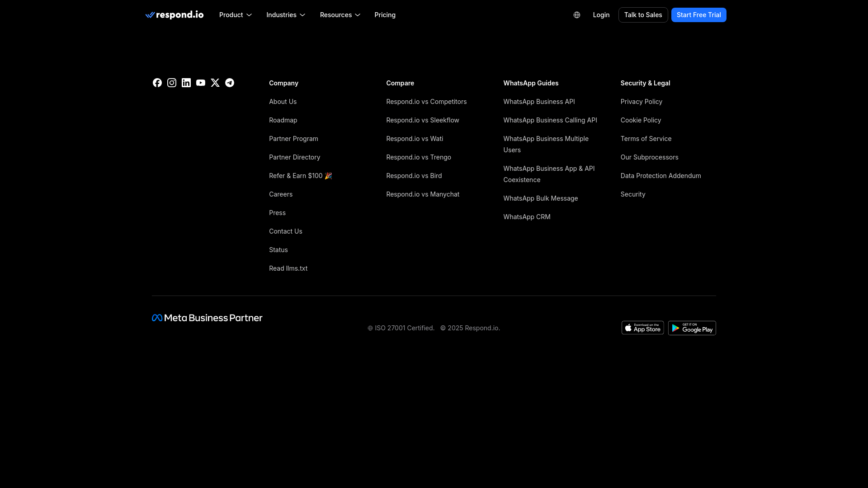Image resolution: width=868 pixels, height=488 pixels.
Task: Click the Download on the App Store badge
Action: 643,328
